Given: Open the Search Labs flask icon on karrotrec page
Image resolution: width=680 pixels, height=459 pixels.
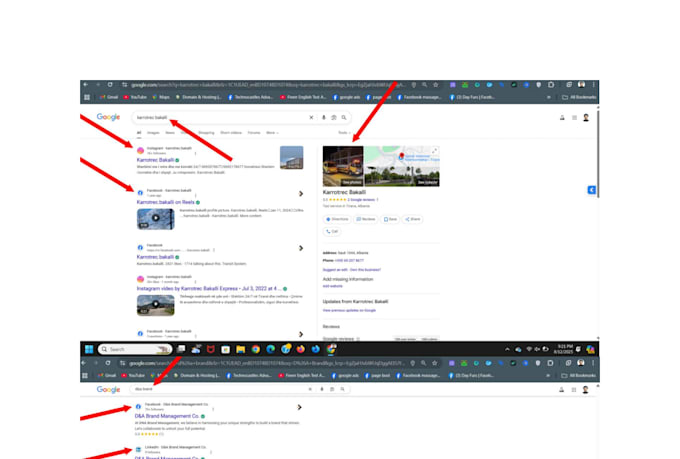Looking at the screenshot, I should coord(562,118).
